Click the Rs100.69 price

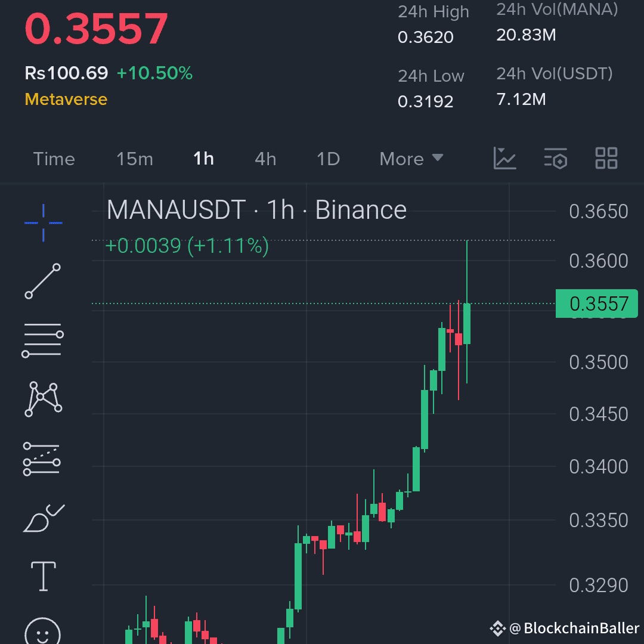click(66, 73)
